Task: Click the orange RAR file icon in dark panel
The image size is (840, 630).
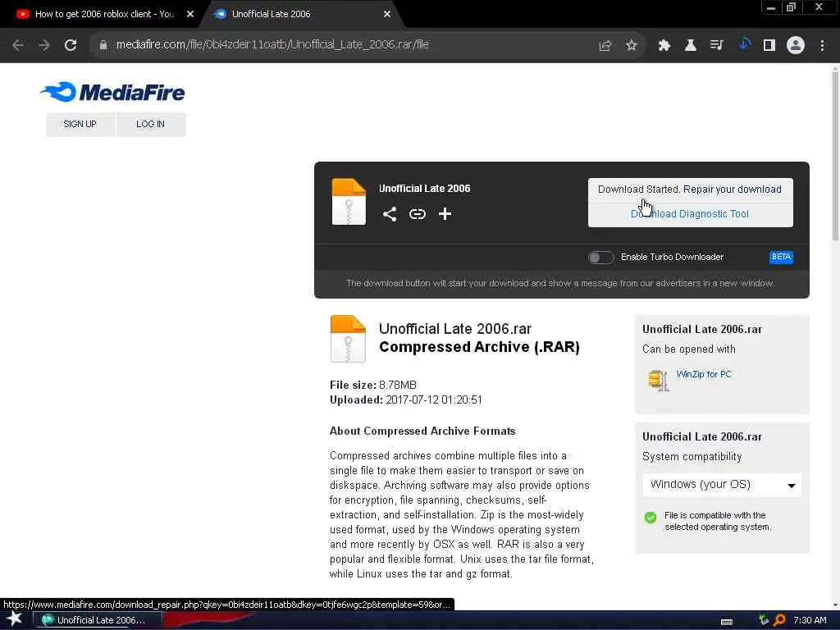Action: pos(349,202)
